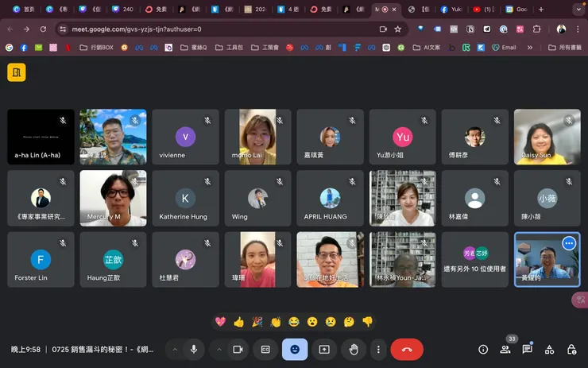588x368 pixels.
Task: Send the clapping hands reaction
Action: [x=276, y=321]
